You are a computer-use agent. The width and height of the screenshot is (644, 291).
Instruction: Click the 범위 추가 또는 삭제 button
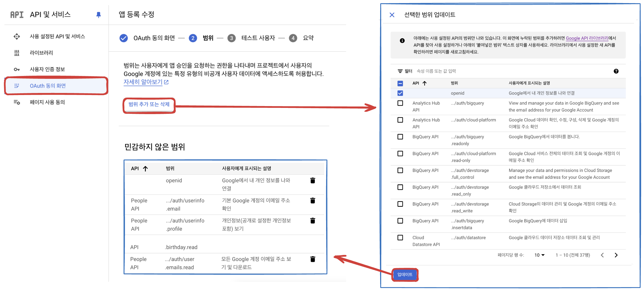point(149,104)
